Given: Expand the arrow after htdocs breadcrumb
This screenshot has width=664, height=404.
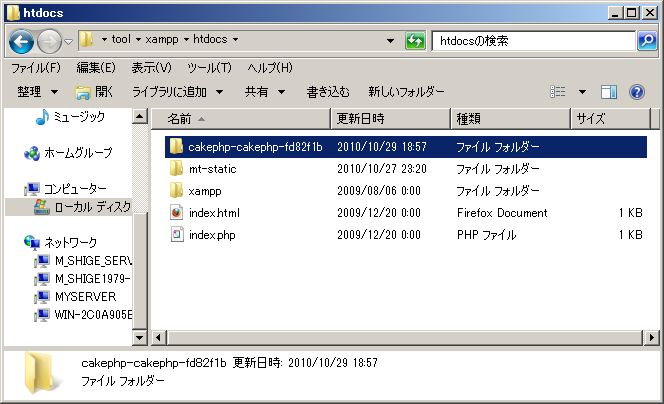Looking at the screenshot, I should 235,40.
